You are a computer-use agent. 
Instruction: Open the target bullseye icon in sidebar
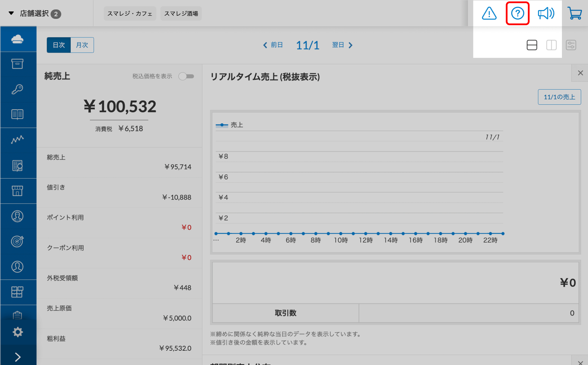(x=17, y=241)
